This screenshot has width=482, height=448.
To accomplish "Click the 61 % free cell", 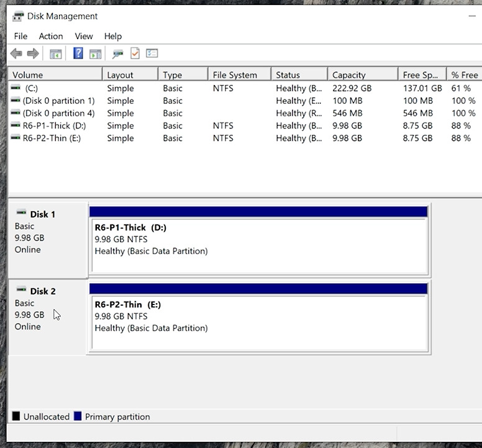I will coord(461,88).
